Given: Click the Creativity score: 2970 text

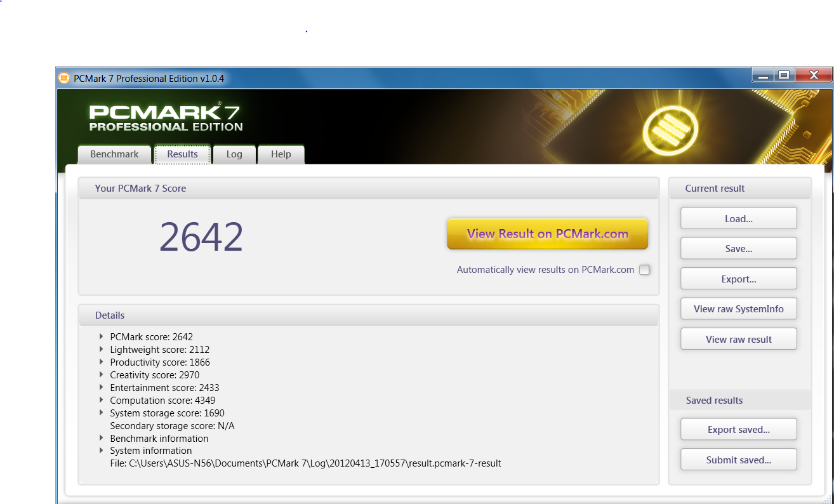Looking at the screenshot, I should [x=154, y=375].
